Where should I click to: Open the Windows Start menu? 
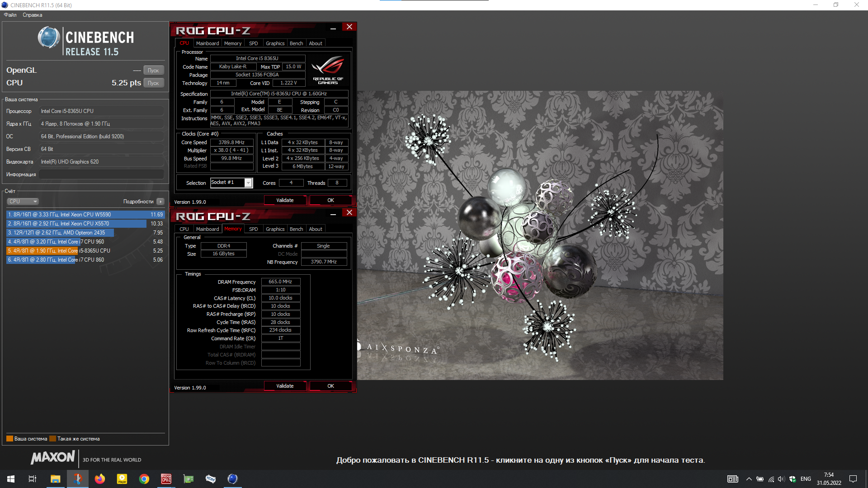(11, 479)
